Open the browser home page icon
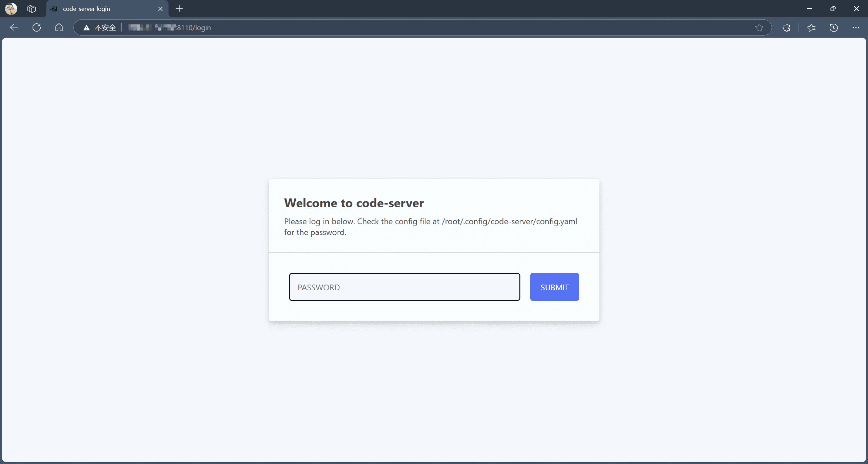 pyautogui.click(x=59, y=27)
